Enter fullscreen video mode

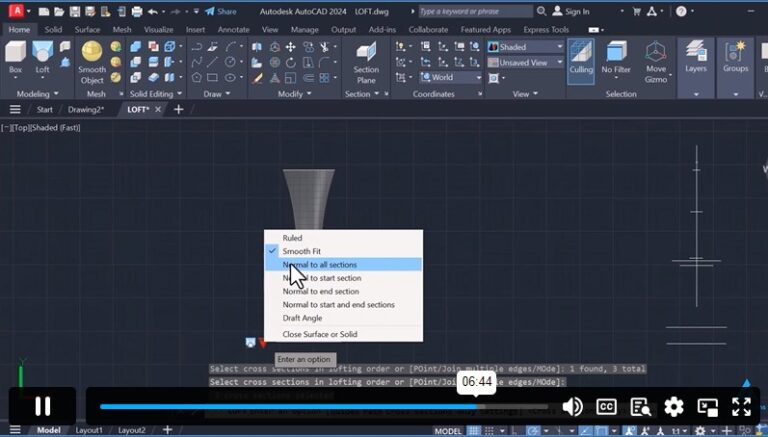click(x=741, y=407)
